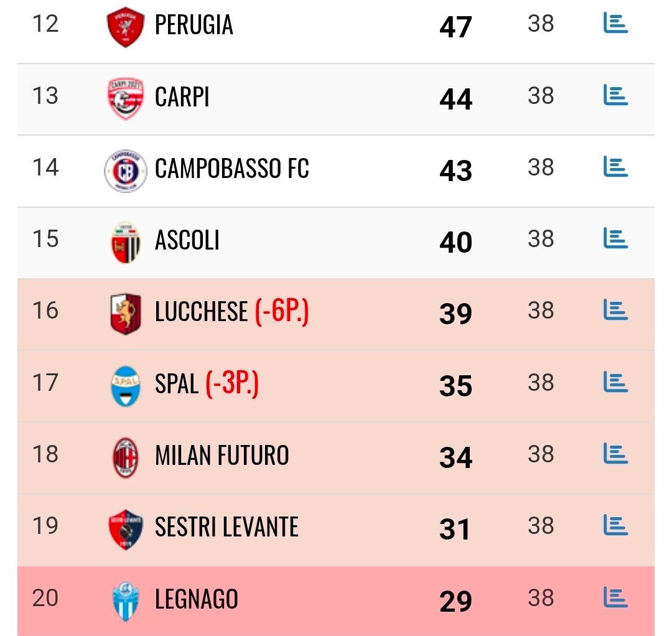The width and height of the screenshot is (672, 636).
Task: Click stats chart icon in Campobasso FC row
Action: (x=615, y=167)
